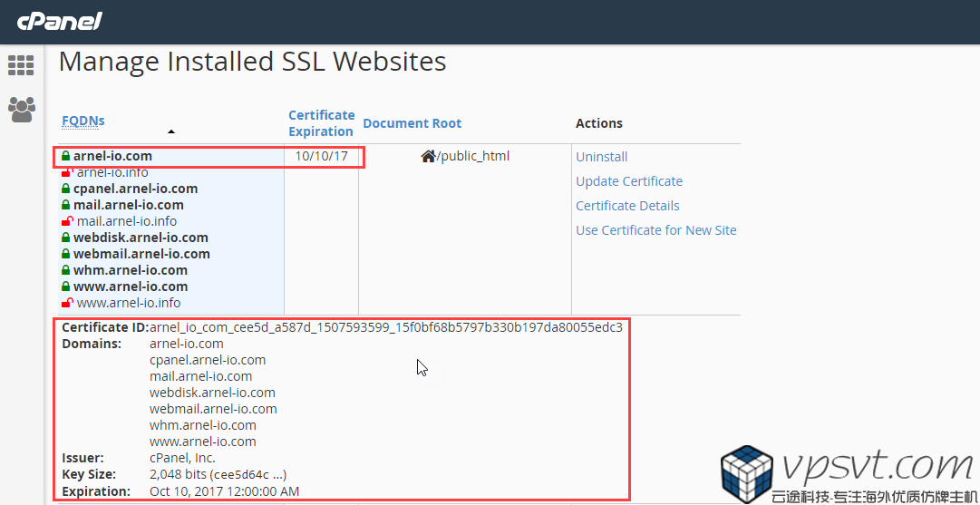Click the webmail.arnel-io.com FQDN entry
The image size is (980, 505).
point(141,254)
